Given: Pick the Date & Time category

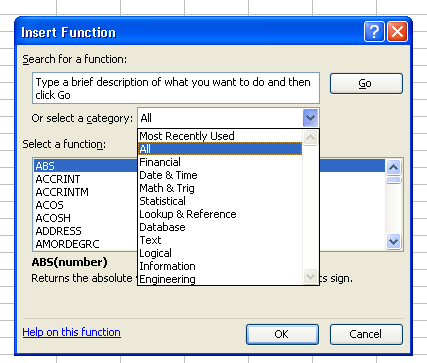Looking at the screenshot, I should pyautogui.click(x=220, y=175).
